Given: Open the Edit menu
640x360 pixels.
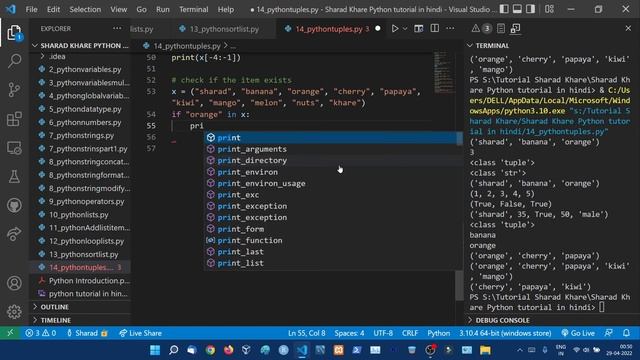Looking at the screenshot, I should click(x=53, y=9).
